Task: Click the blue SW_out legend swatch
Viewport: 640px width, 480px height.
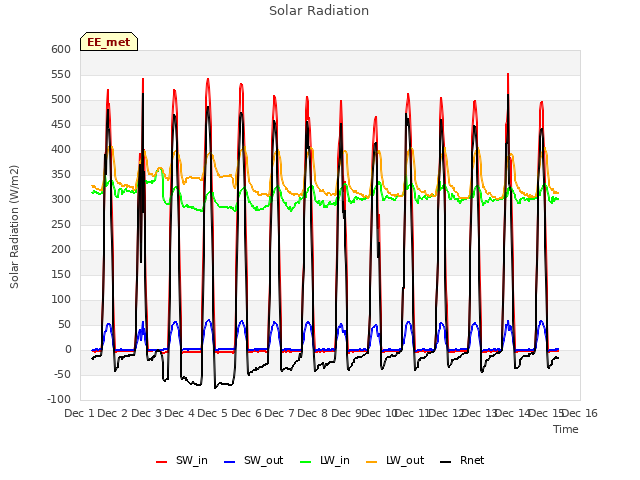Action: point(230,462)
